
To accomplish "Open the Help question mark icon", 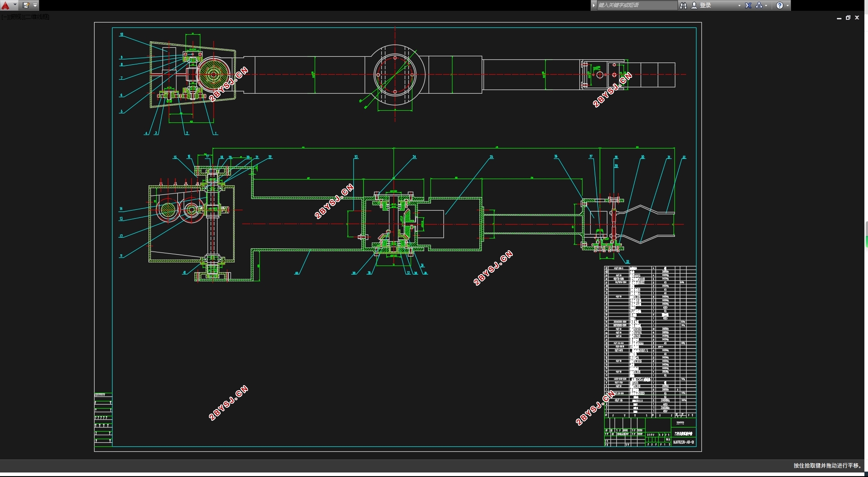I will [780, 5].
